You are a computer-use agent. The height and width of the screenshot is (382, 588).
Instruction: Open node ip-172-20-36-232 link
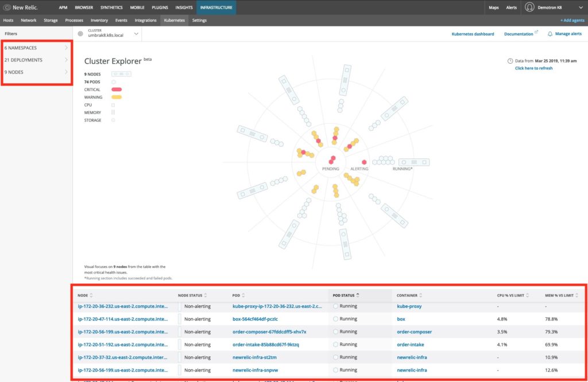pos(123,306)
